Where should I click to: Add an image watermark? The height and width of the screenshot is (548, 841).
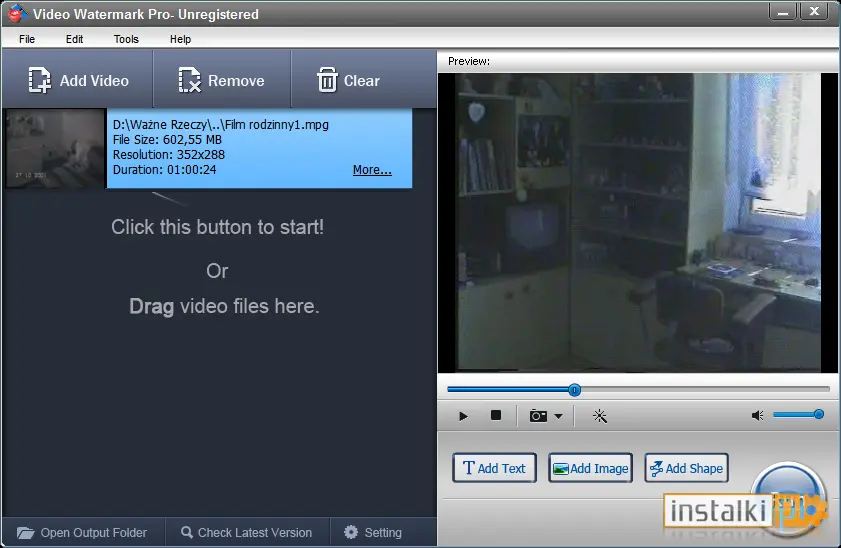point(590,468)
